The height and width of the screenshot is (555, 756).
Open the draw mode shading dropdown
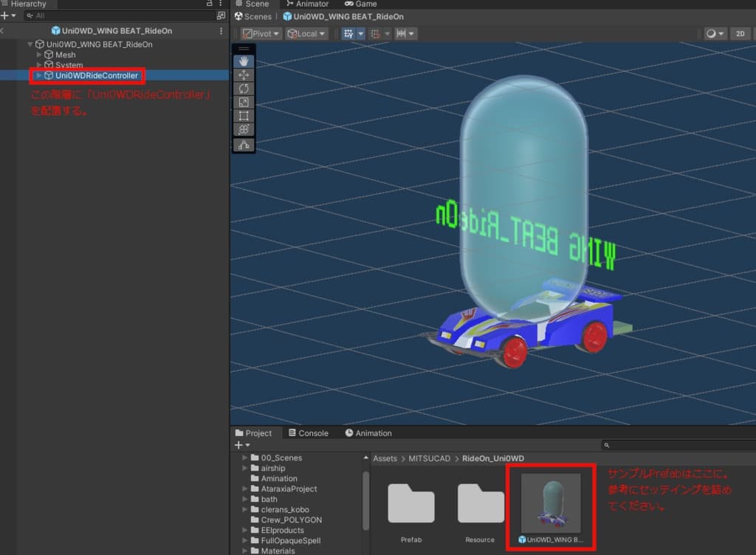tap(714, 34)
